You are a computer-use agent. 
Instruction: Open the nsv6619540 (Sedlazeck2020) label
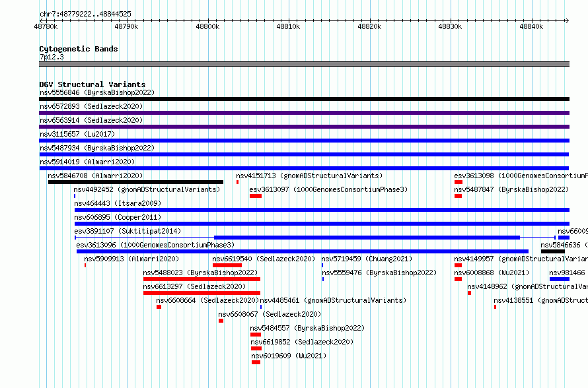click(x=264, y=259)
